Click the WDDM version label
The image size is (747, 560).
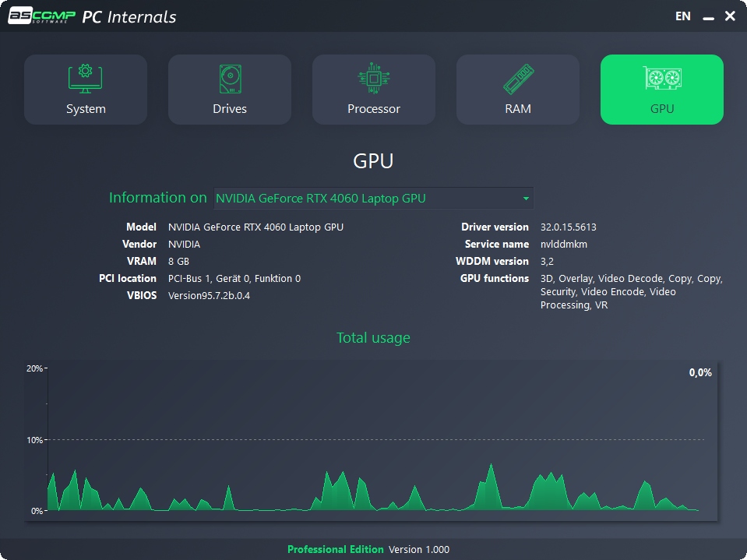coord(492,262)
